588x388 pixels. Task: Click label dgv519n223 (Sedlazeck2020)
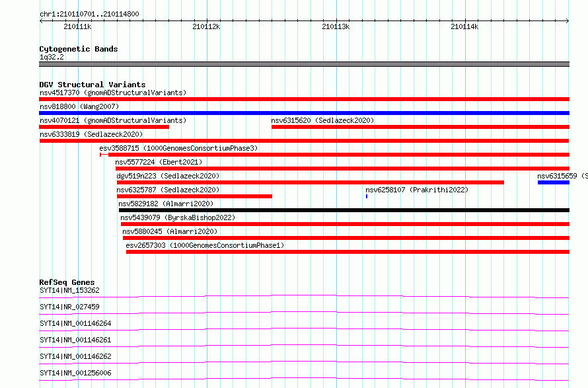tap(168, 176)
